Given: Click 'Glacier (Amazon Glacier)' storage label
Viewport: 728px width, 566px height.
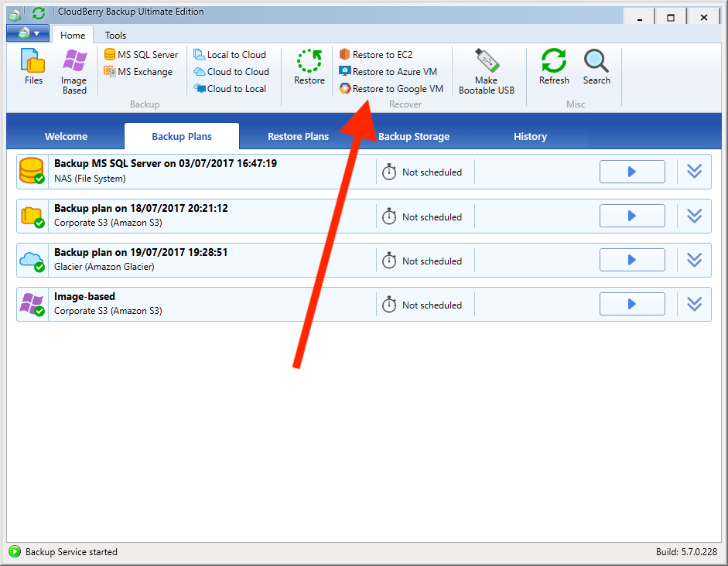Looking at the screenshot, I should pos(104,267).
